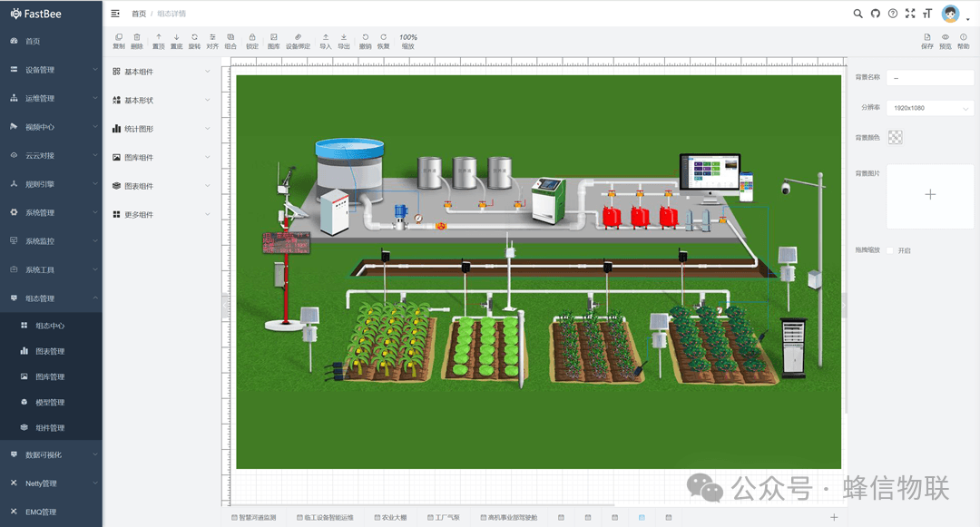Send element to bottom with 置底

[x=176, y=41]
